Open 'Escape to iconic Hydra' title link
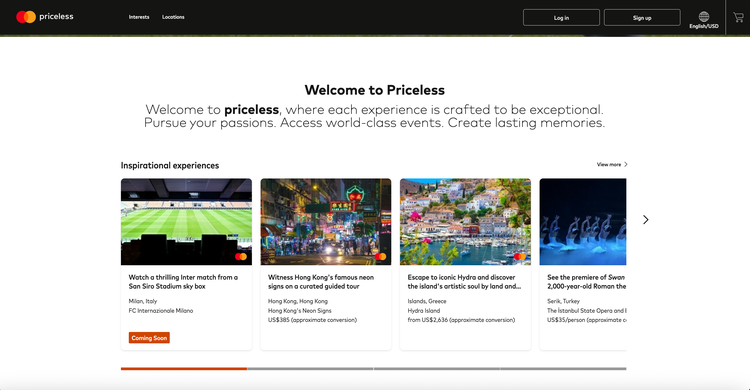Viewport: 750px width, 390px height. (464, 282)
